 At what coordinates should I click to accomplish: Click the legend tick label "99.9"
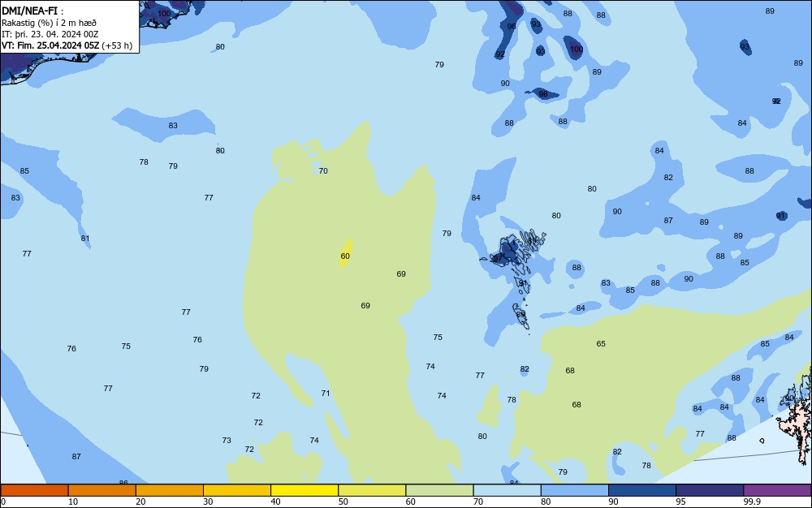752,502
